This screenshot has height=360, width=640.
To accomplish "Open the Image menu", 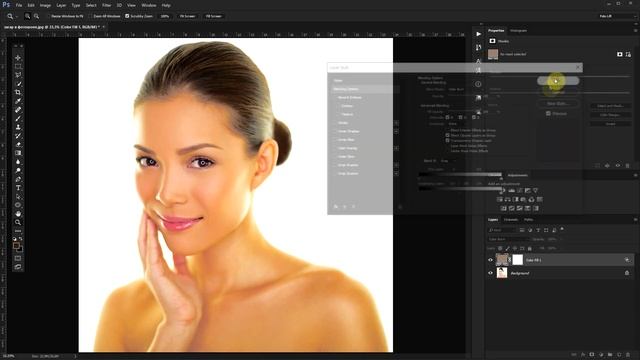I will [45, 5].
